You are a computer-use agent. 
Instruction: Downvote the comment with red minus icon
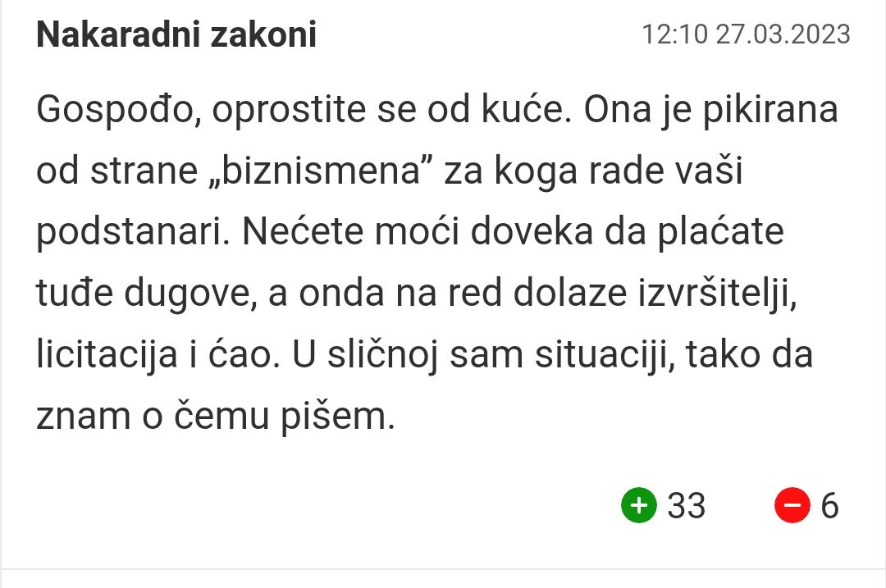click(x=792, y=505)
